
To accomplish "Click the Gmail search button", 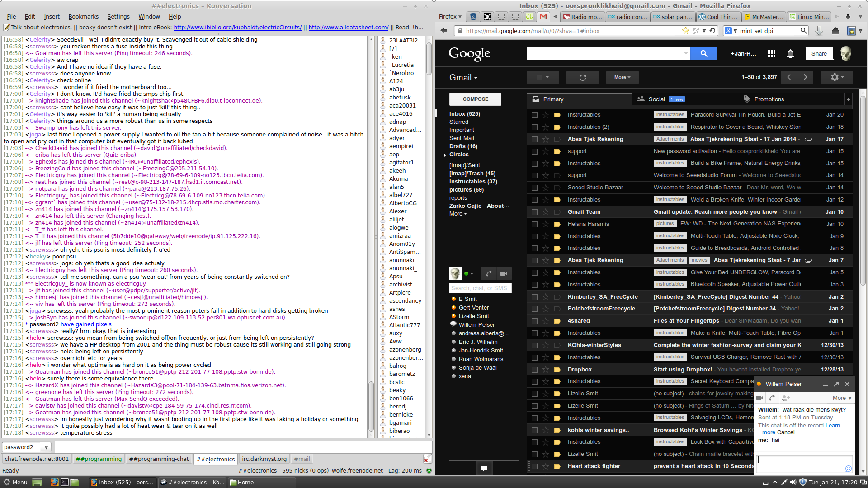I will (x=704, y=53).
